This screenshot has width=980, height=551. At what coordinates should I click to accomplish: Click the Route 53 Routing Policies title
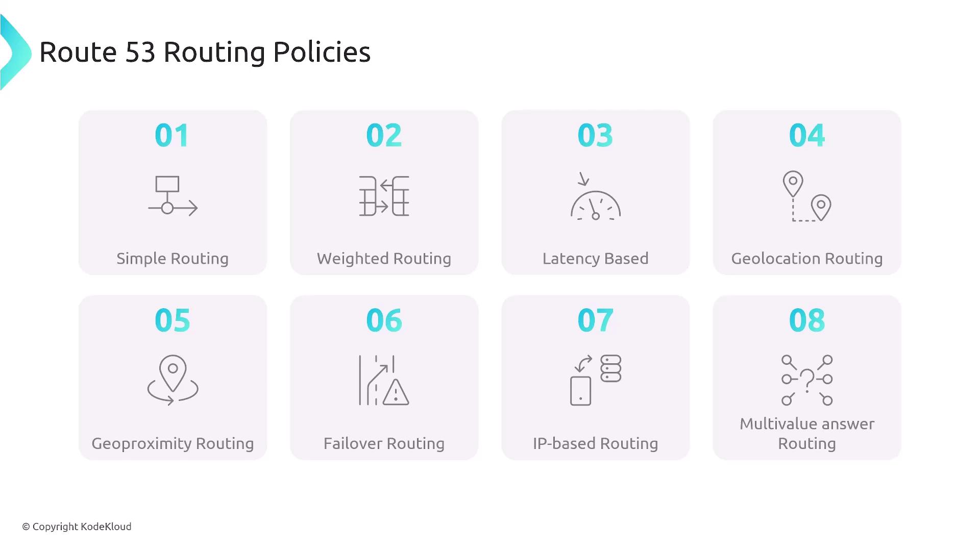click(205, 52)
